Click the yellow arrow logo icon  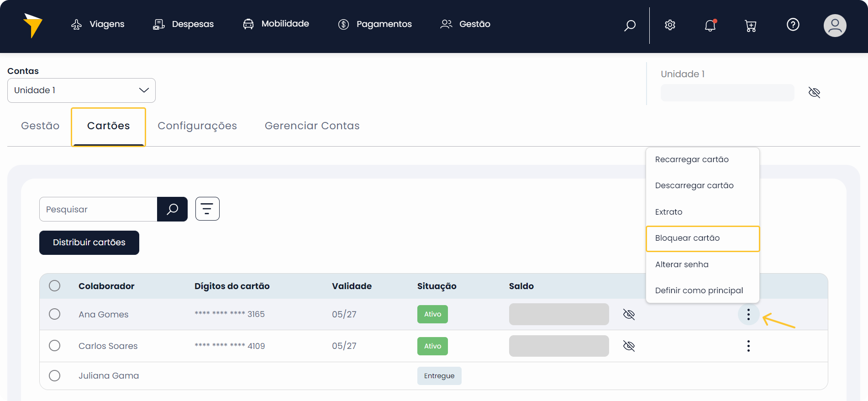click(x=32, y=25)
